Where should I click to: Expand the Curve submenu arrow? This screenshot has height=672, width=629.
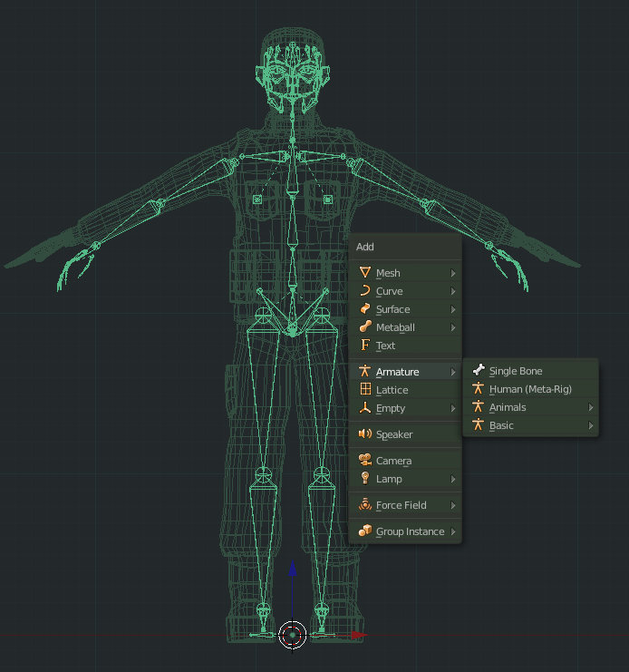(x=453, y=291)
